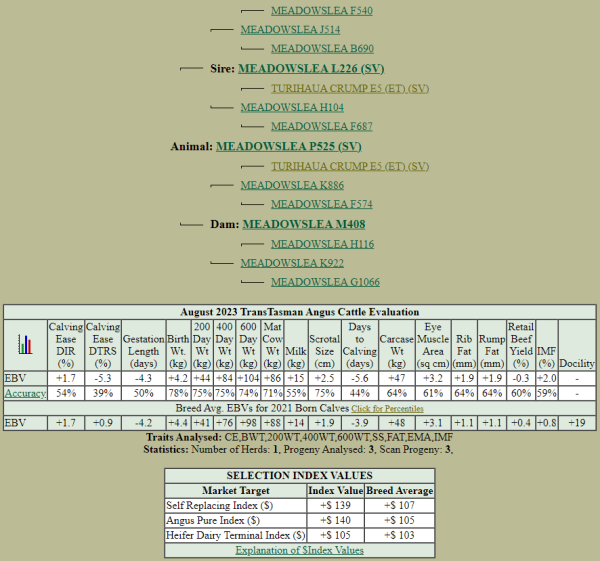600x561 pixels.
Task: Click the +$ 103 breed average value
Action: pos(399,535)
